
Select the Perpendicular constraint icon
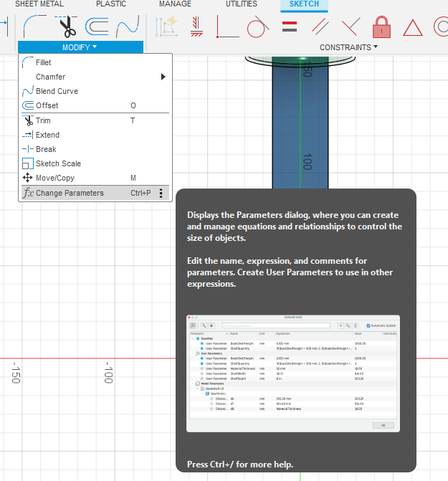[x=351, y=27]
